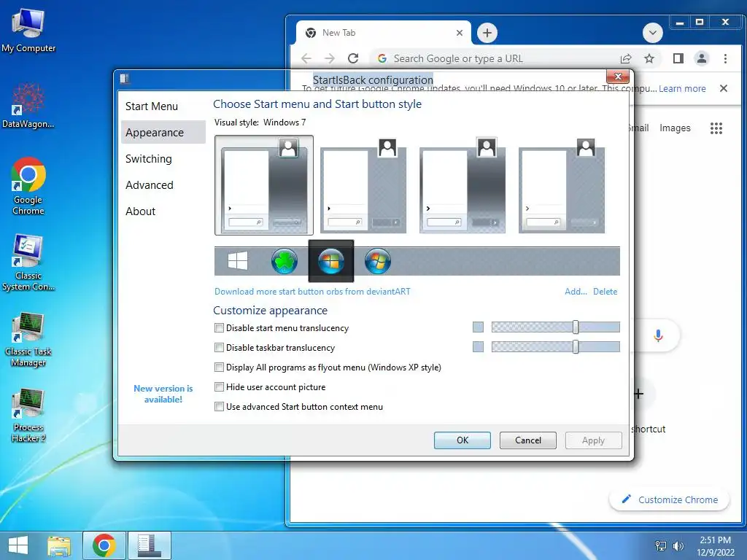The height and width of the screenshot is (560, 747).
Task: Open start menu color swatch
Action: pyautogui.click(x=478, y=327)
